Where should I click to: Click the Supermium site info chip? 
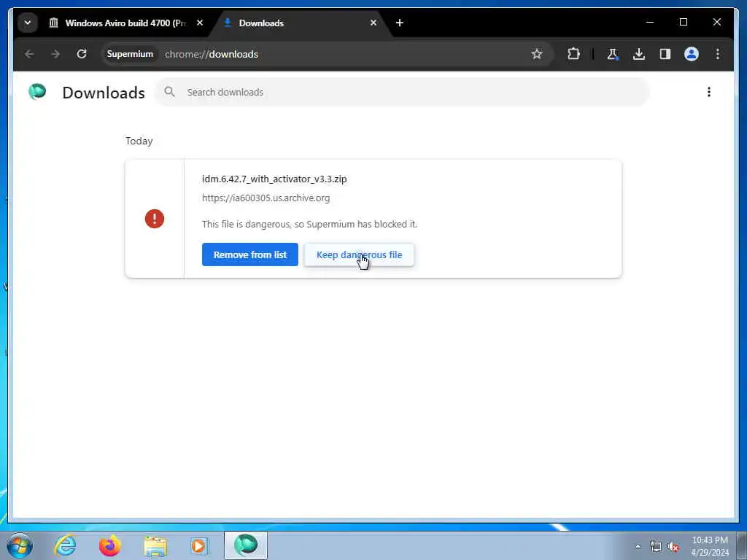(130, 54)
